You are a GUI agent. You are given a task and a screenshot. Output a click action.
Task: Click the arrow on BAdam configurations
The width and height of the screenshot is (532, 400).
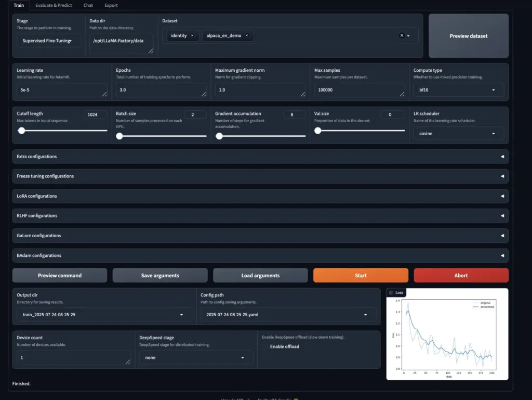502,255
